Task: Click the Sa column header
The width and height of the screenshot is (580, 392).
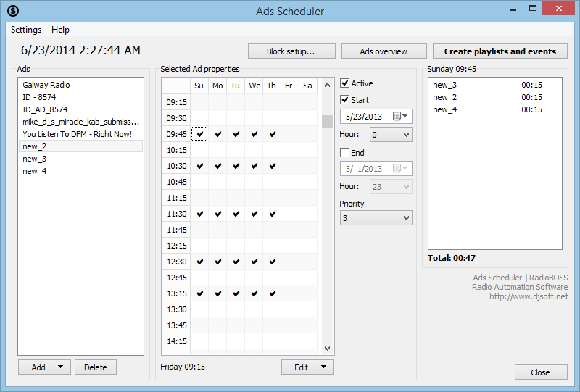Action: tap(307, 86)
